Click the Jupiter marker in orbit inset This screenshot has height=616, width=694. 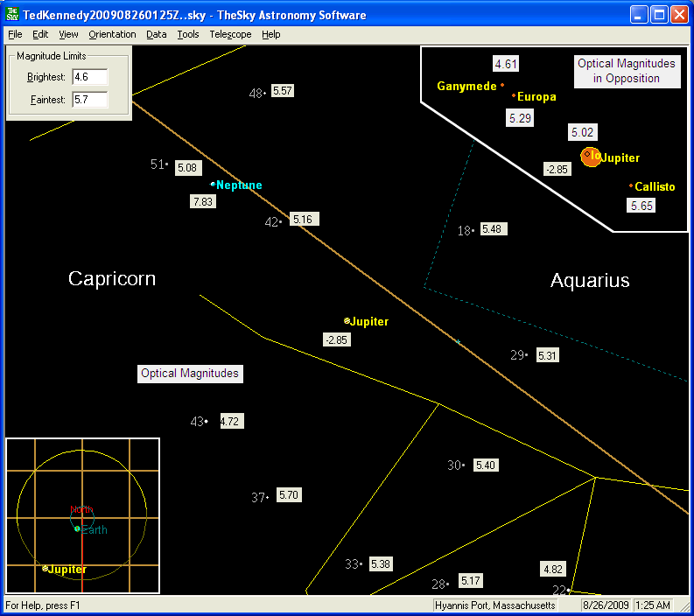[45, 569]
